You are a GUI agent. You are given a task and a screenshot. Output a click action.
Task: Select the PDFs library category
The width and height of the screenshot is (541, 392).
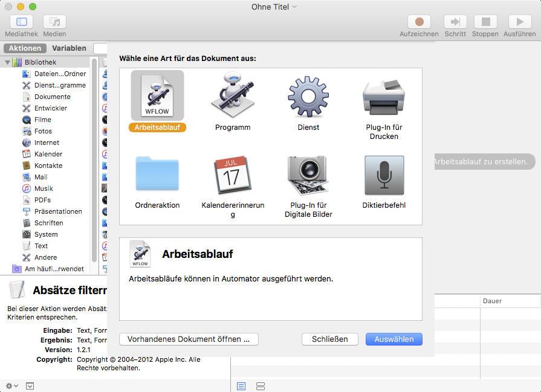[37, 199]
